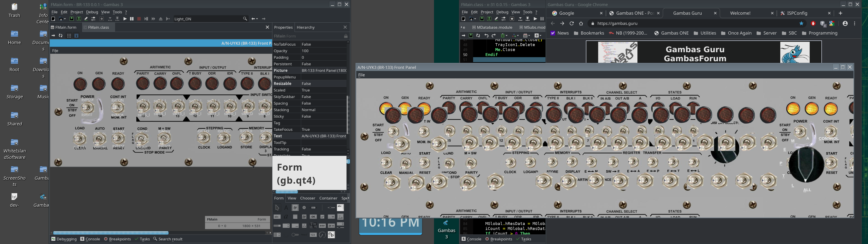Open dropdown arrow beside the back navigation arrow

tap(257, 19)
